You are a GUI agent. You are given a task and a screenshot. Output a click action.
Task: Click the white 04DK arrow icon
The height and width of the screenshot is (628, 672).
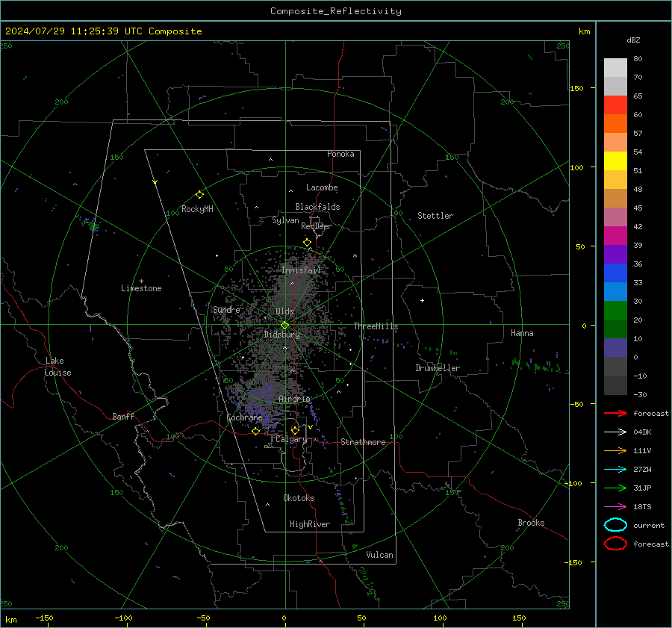point(615,432)
